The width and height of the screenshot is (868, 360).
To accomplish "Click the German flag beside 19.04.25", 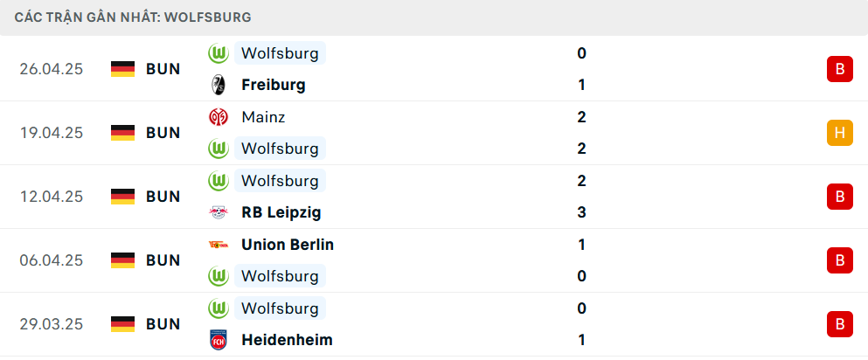I will [x=123, y=133].
